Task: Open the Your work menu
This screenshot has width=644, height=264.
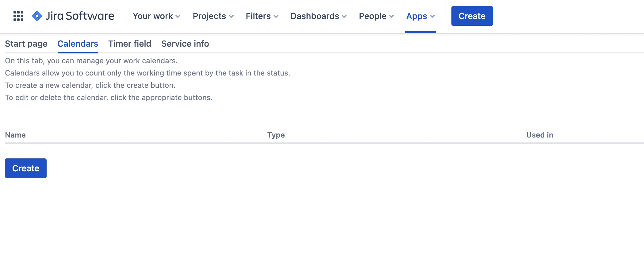Action: pyautogui.click(x=156, y=16)
